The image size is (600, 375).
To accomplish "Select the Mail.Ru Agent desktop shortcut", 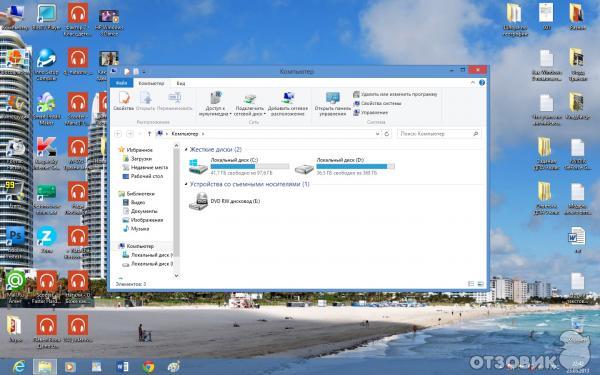I will (x=15, y=287).
